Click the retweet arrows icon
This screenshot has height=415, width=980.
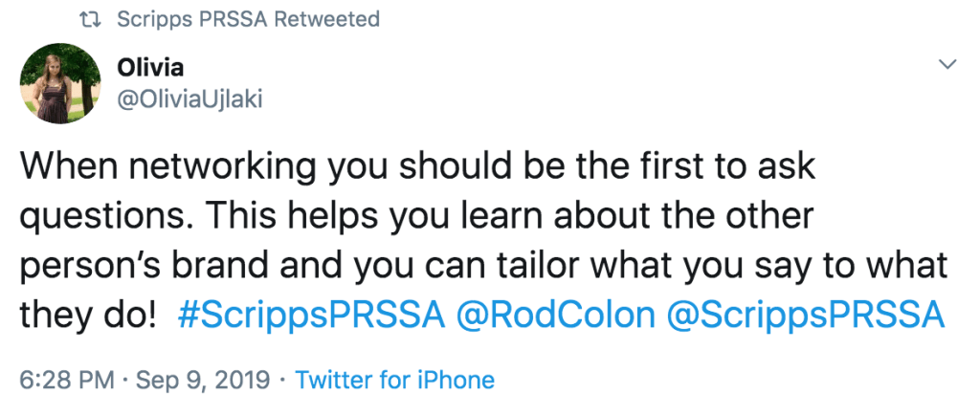[88, 19]
